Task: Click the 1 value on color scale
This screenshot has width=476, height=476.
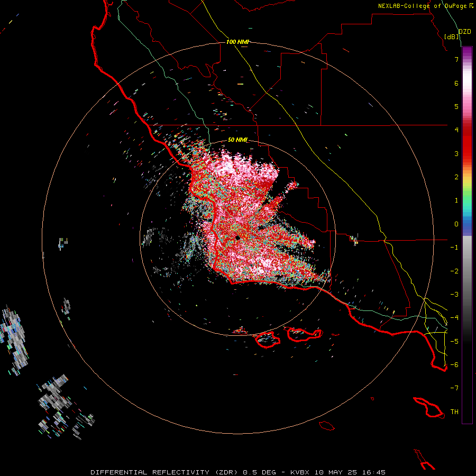Action: (456, 200)
